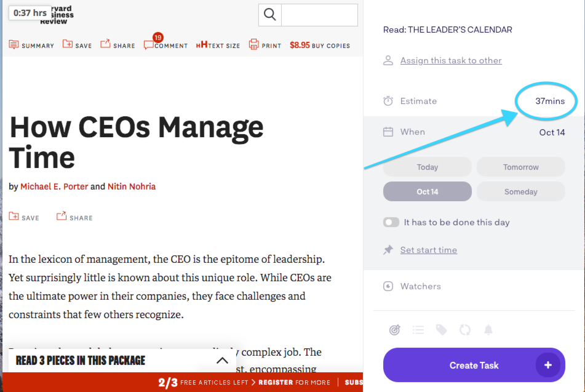Viewport: 585px width, 392px height.
Task: Open Comment icon with 19 badge
Action: [x=149, y=45]
